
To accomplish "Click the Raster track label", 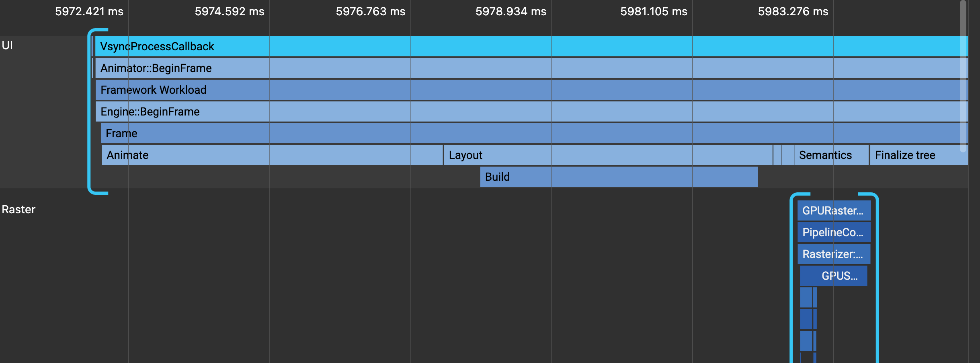I will pyautogui.click(x=18, y=209).
